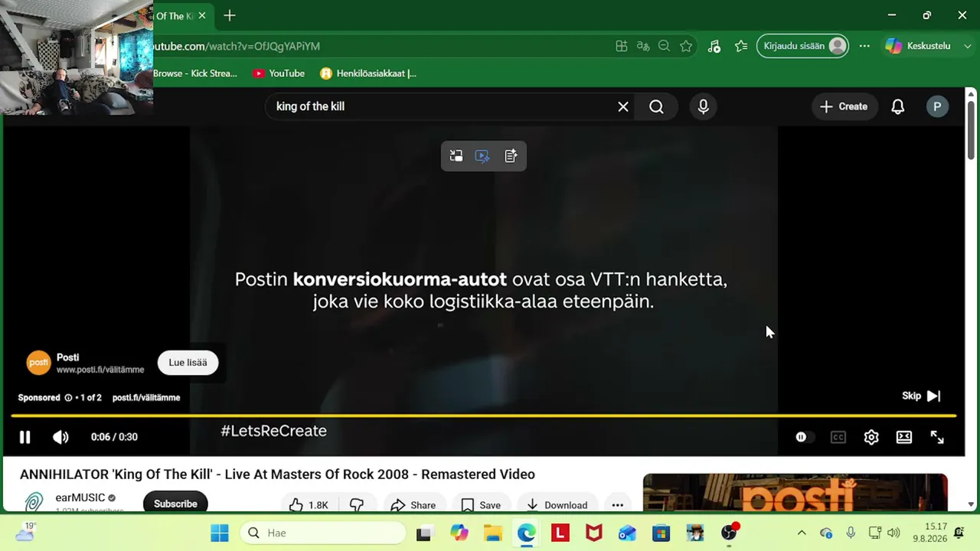Open the McAfee taskbar icon
The width and height of the screenshot is (980, 551).
click(593, 533)
